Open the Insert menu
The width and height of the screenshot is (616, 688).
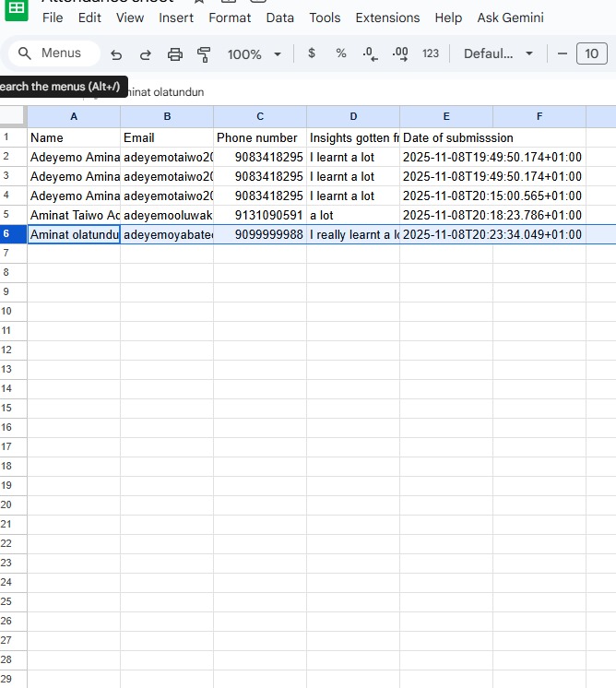coord(176,18)
